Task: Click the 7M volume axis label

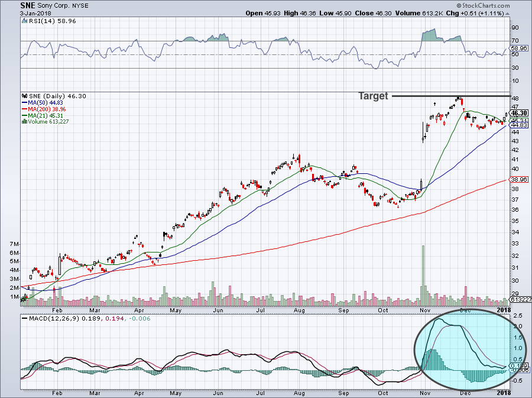Action: [x=14, y=244]
